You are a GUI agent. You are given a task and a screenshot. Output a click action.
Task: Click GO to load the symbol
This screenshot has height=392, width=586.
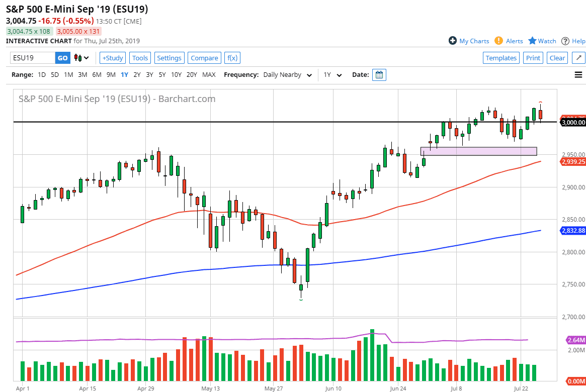click(x=62, y=58)
